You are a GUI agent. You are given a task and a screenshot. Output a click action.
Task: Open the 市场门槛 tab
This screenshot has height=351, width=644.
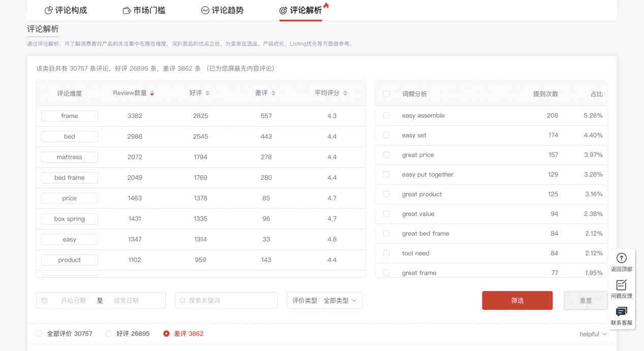pos(144,10)
